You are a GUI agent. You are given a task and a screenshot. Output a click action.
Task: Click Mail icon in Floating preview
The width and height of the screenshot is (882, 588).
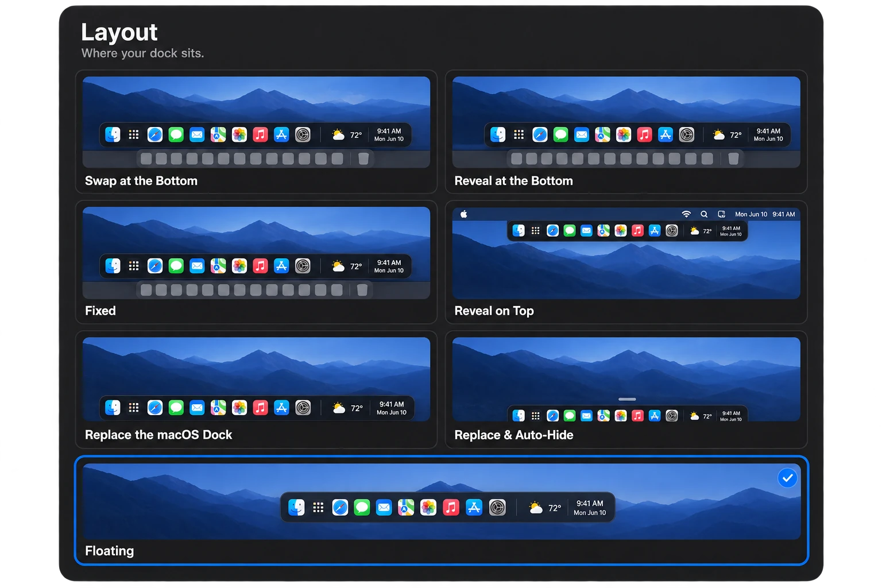click(x=384, y=507)
